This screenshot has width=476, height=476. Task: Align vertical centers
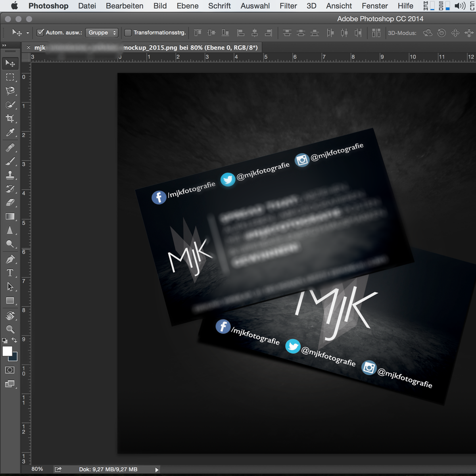pos(211,33)
